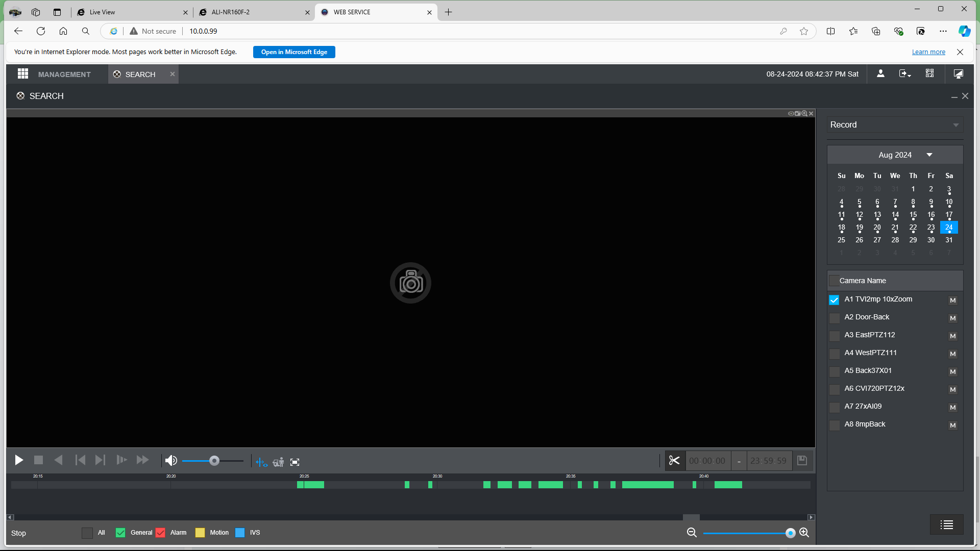This screenshot has width=980, height=551.
Task: Adjust the volume slider handle
Action: tap(214, 461)
